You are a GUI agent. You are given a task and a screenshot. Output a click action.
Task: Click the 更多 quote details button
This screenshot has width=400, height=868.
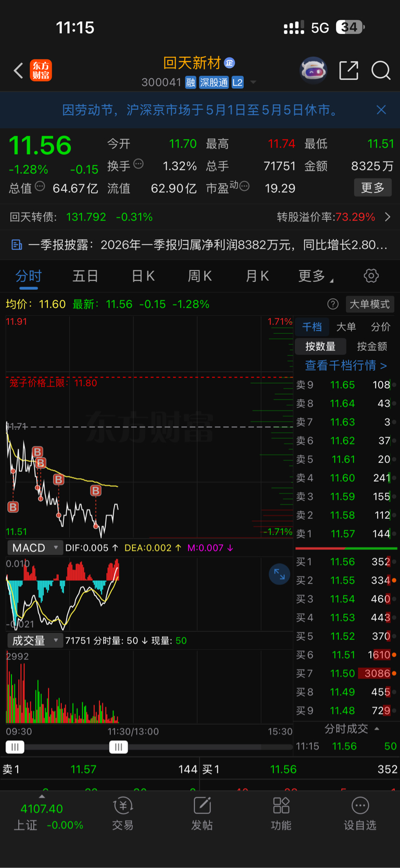tap(373, 188)
